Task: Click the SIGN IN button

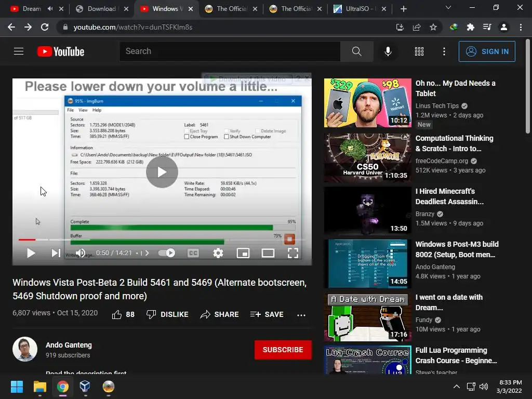Action: pos(487,51)
